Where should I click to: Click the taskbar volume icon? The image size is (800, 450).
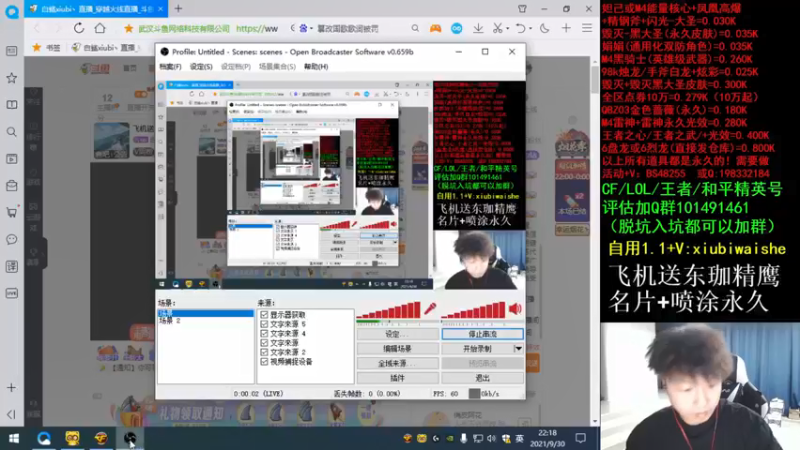[x=491, y=438]
